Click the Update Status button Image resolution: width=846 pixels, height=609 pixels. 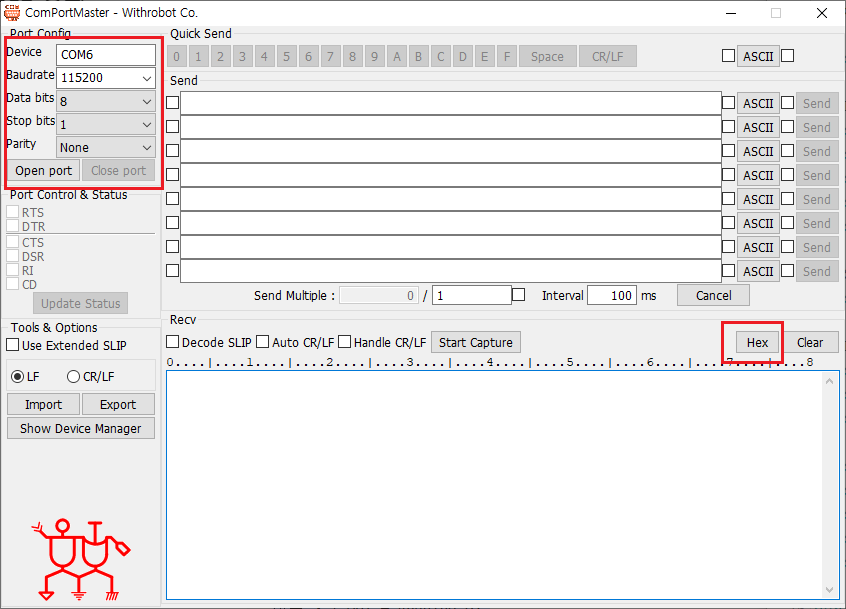[80, 304]
